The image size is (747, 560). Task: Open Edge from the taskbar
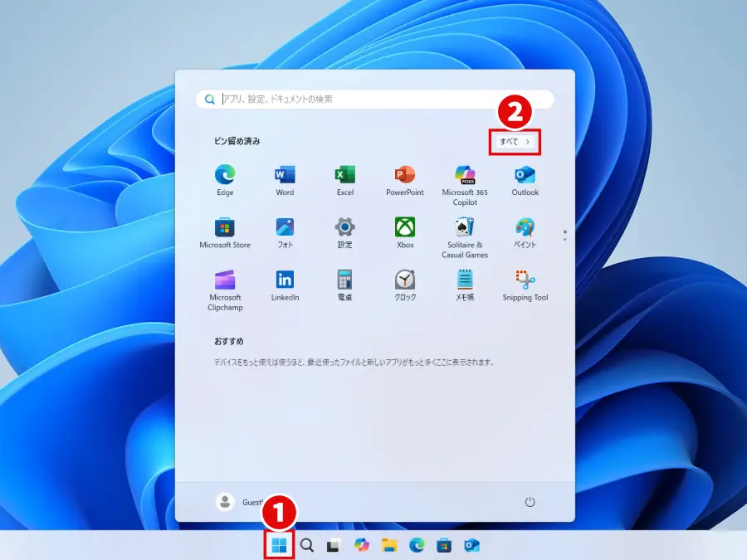point(417,545)
